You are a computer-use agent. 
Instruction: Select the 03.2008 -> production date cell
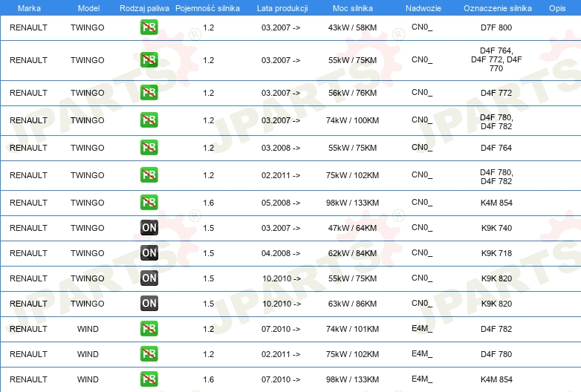click(x=281, y=148)
